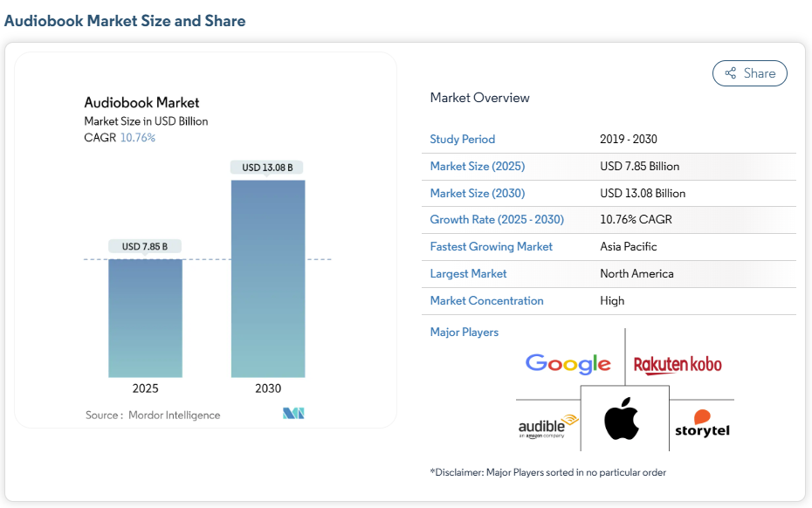Click the Market Size (2025) label

click(477, 166)
